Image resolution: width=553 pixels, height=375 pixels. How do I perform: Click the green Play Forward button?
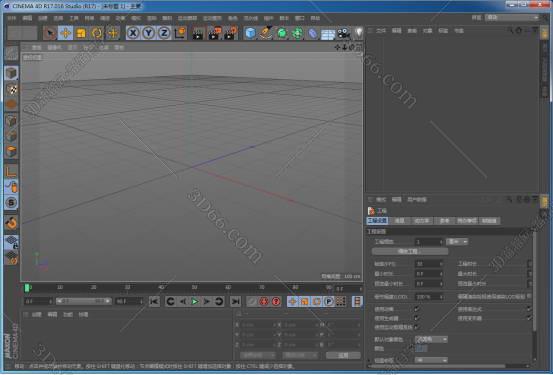pos(194,302)
